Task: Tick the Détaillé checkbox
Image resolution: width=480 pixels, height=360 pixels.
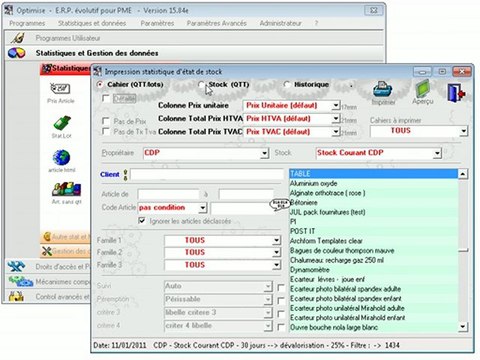Action: [106, 98]
